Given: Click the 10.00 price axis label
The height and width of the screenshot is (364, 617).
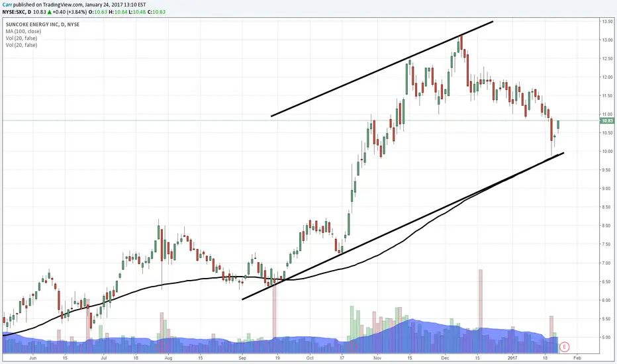Looking at the screenshot, I should [608, 152].
